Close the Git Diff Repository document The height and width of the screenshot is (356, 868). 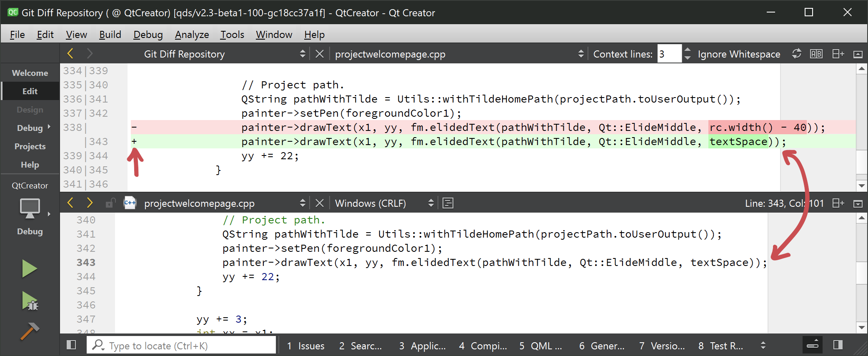tap(319, 54)
